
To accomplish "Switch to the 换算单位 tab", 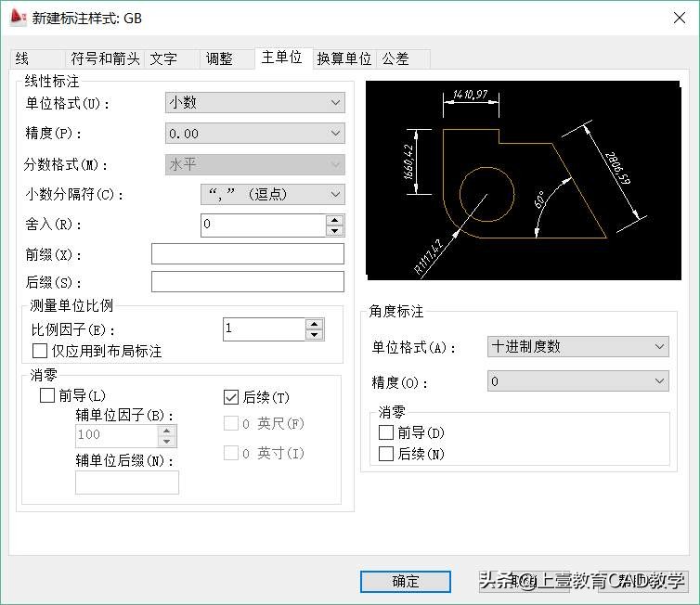I will click(344, 58).
